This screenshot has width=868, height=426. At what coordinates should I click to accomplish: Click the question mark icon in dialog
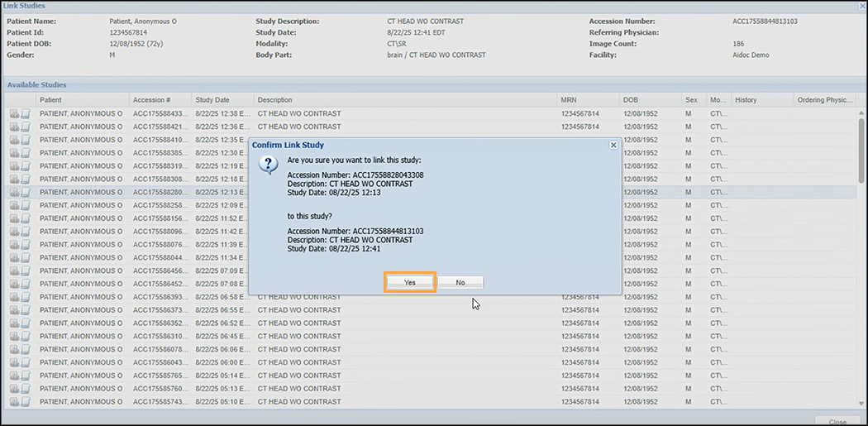(269, 164)
